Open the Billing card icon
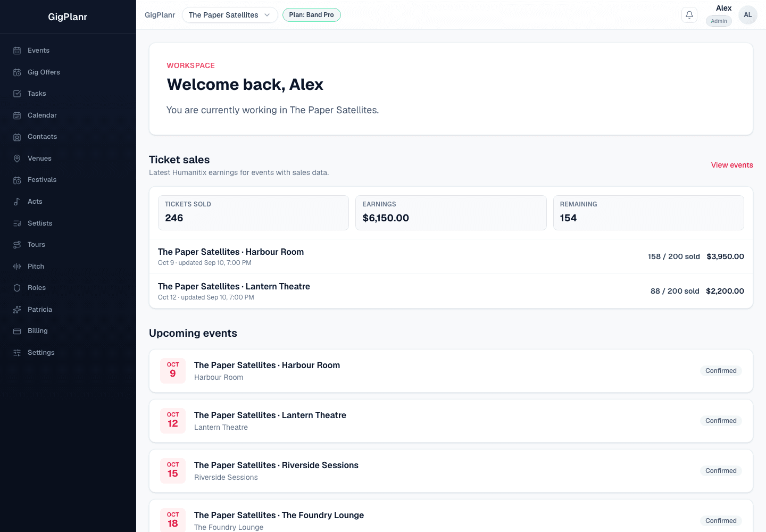The height and width of the screenshot is (532, 766). (17, 331)
